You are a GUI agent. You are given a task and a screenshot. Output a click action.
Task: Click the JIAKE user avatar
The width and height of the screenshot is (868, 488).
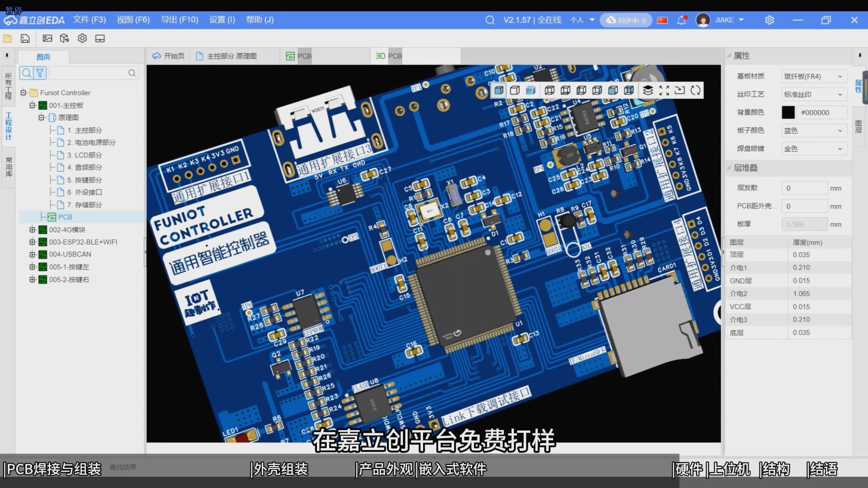[x=703, y=20]
